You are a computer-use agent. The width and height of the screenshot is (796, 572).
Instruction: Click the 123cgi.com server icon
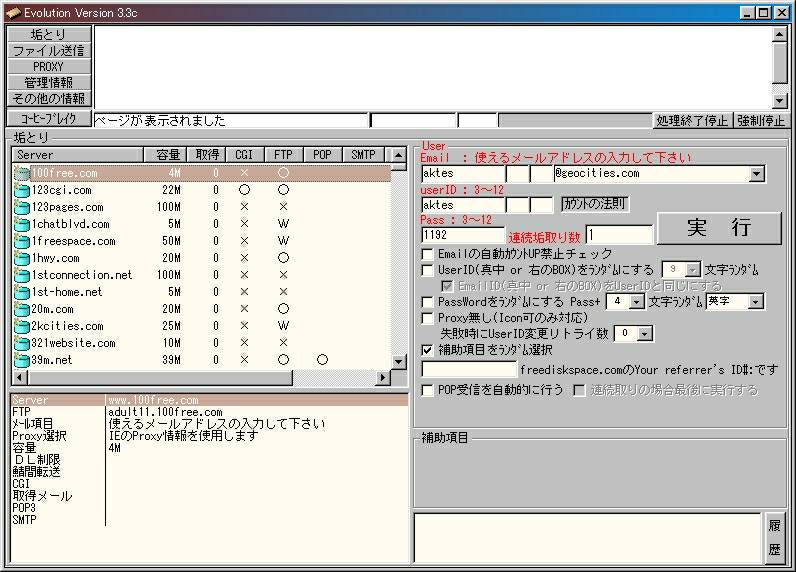22,190
